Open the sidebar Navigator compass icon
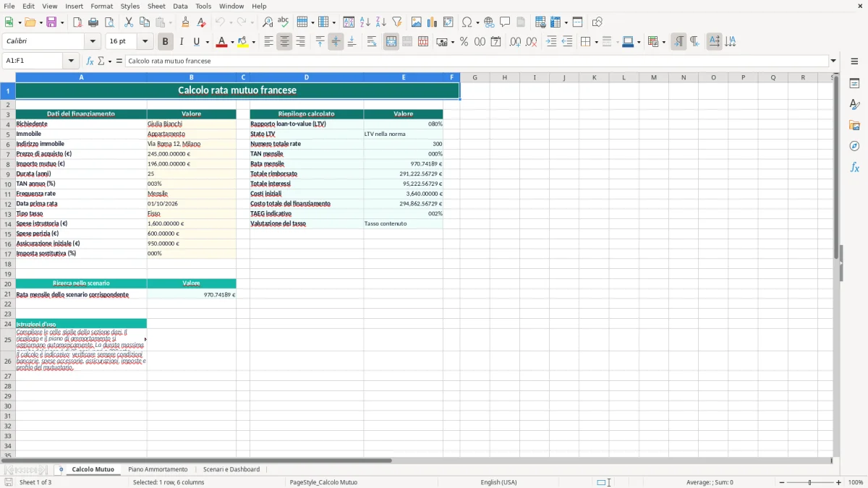868x488 pixels. pyautogui.click(x=854, y=146)
